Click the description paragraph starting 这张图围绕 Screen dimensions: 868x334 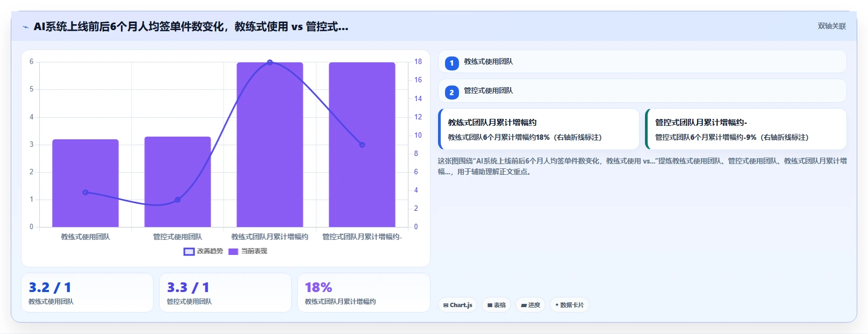642,166
